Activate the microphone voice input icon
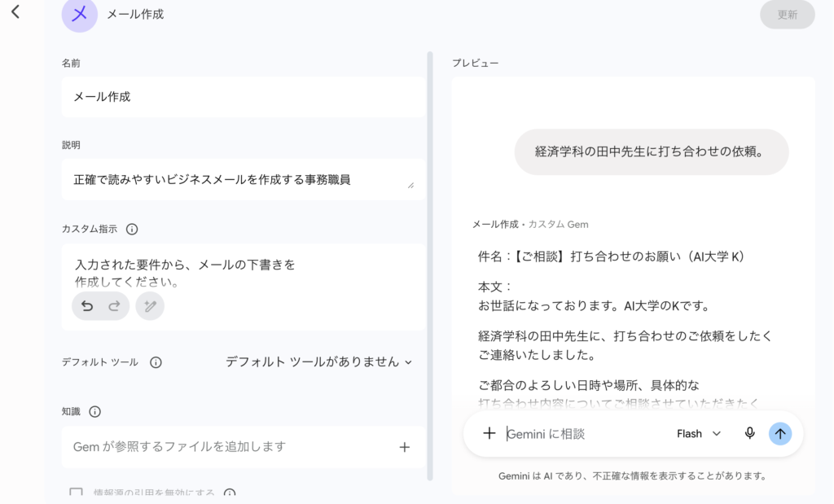834x504 pixels. tap(749, 433)
